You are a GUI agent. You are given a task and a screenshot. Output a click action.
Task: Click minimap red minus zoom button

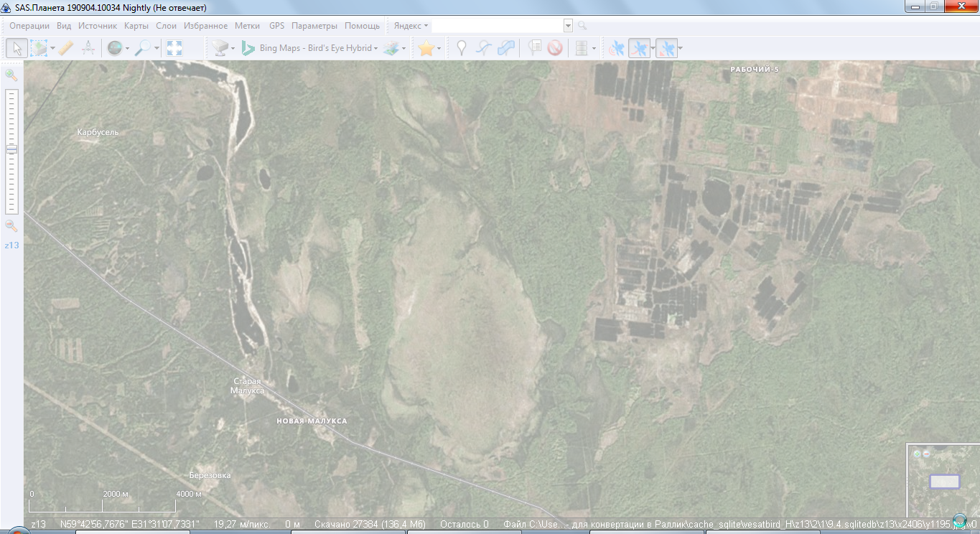point(926,454)
